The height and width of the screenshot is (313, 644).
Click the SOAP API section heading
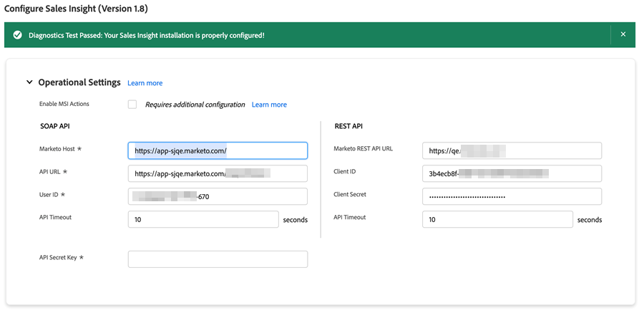54,127
